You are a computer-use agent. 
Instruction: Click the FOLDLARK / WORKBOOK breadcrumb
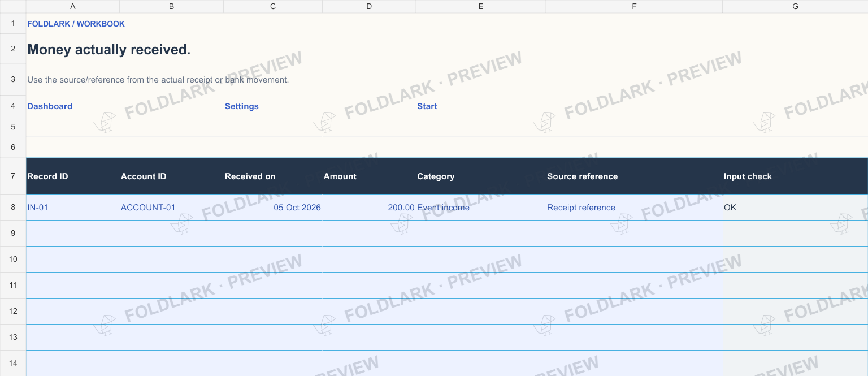coord(76,24)
